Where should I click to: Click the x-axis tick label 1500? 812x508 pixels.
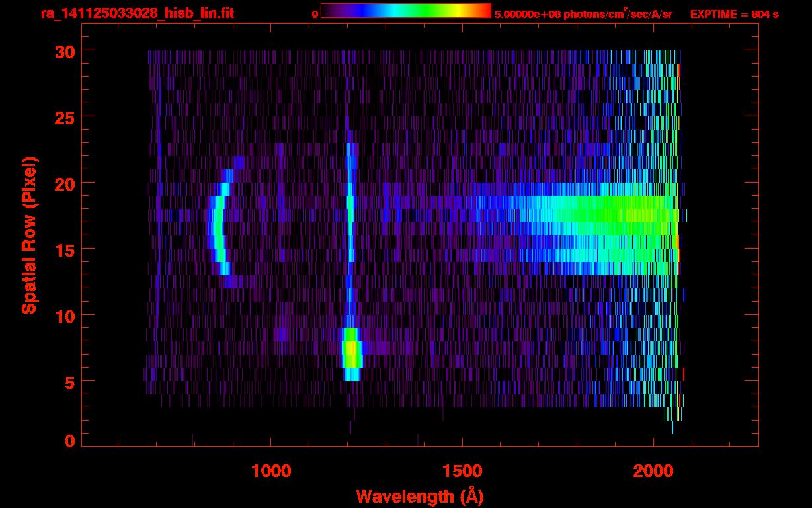(x=462, y=470)
